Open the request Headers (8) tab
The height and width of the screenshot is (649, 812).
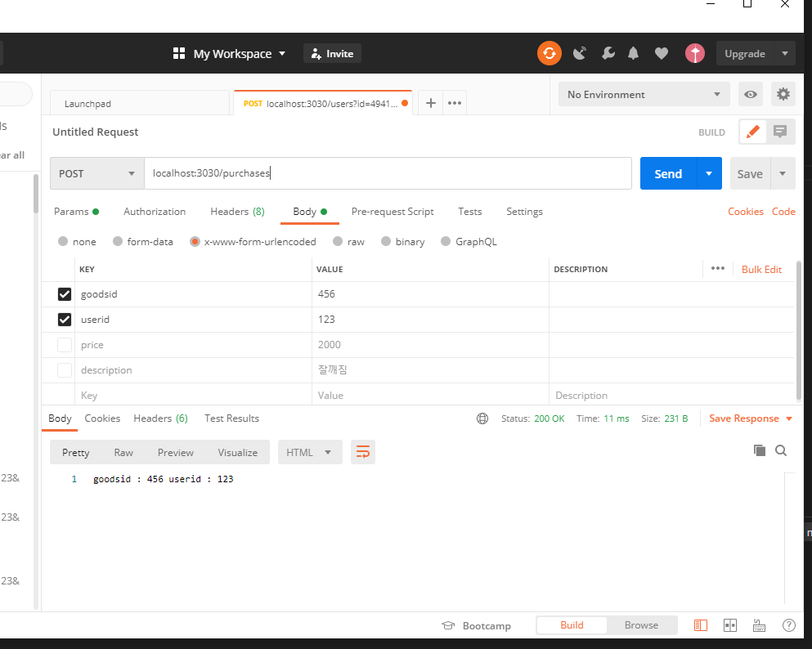point(237,211)
